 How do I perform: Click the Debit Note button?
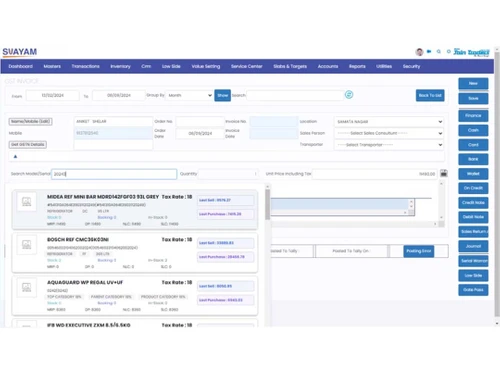(x=473, y=217)
